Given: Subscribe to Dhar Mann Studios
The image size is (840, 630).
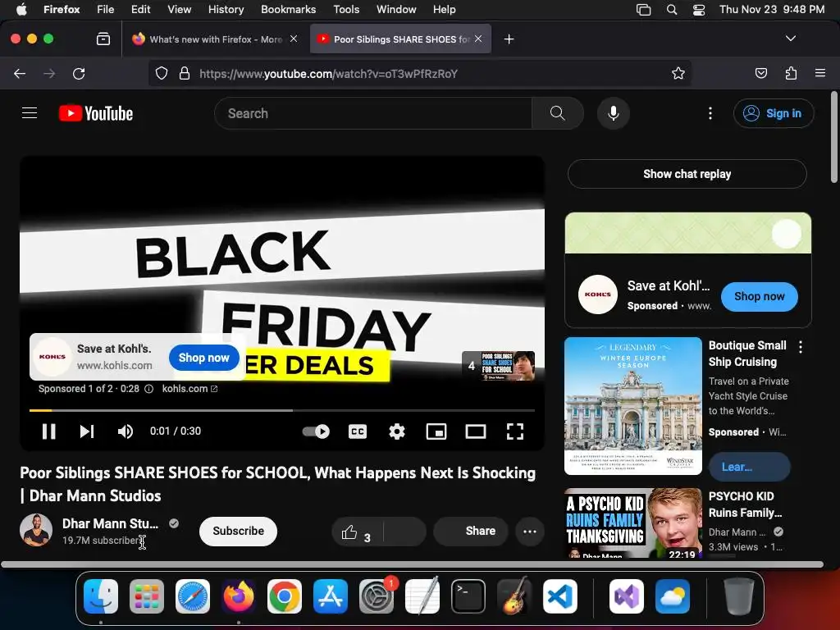Looking at the screenshot, I should (239, 532).
